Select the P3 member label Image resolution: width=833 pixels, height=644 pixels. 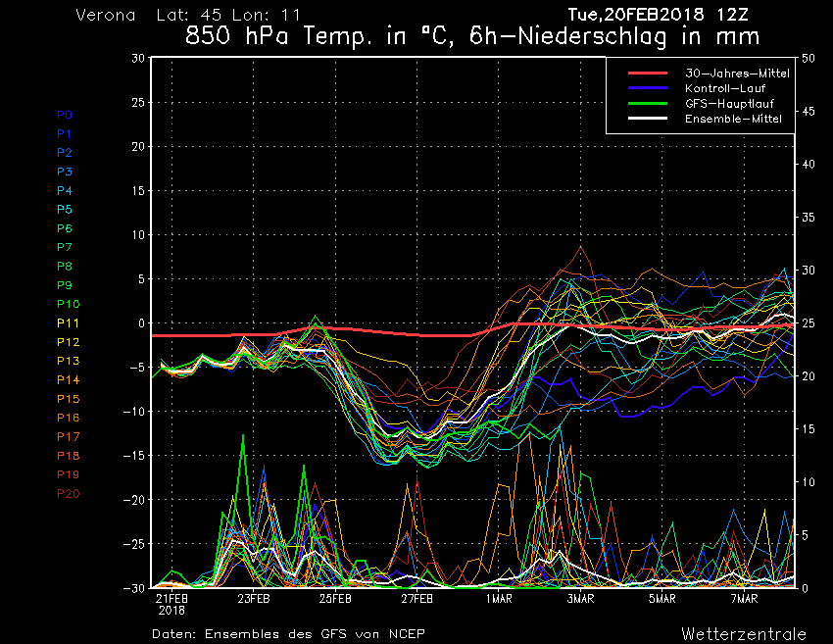[x=65, y=172]
